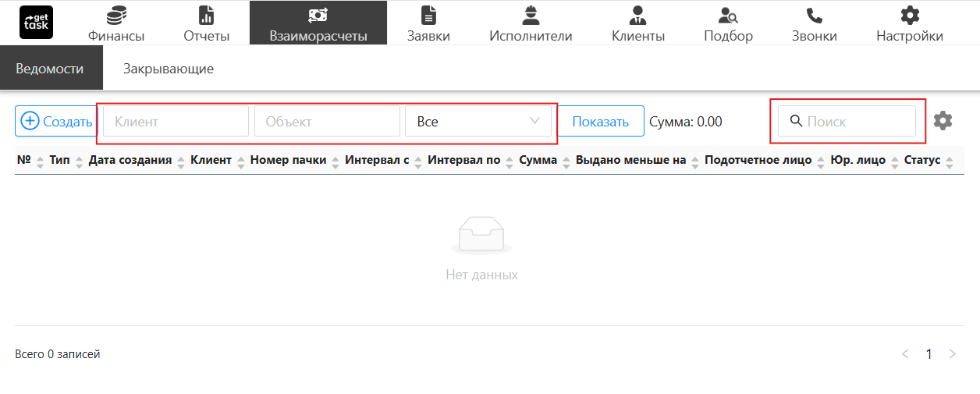This screenshot has height=394, width=980.
Task: Focus the Клиент filter input field
Action: [176, 122]
